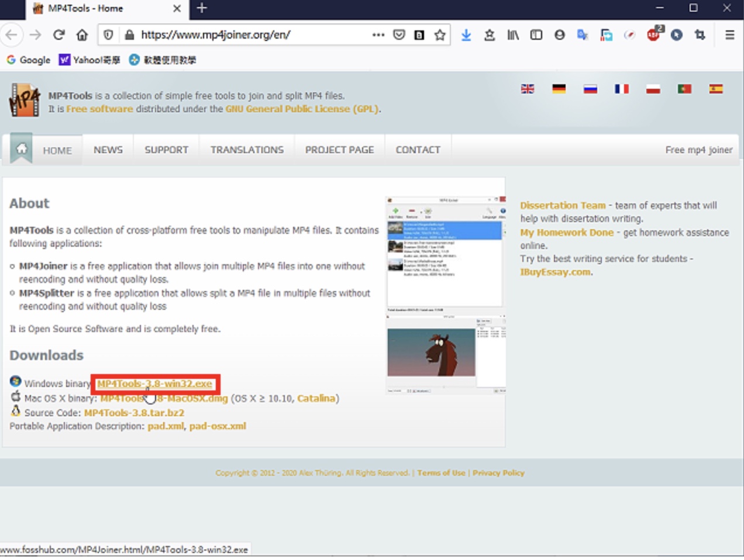
Task: Download MP4Tools-3.8-MacOSX.dmg
Action: coord(164,398)
